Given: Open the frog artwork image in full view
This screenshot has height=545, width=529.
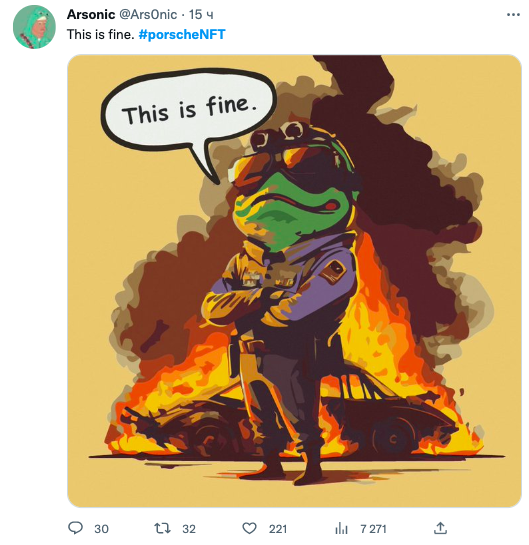Looking at the screenshot, I should click(294, 281).
